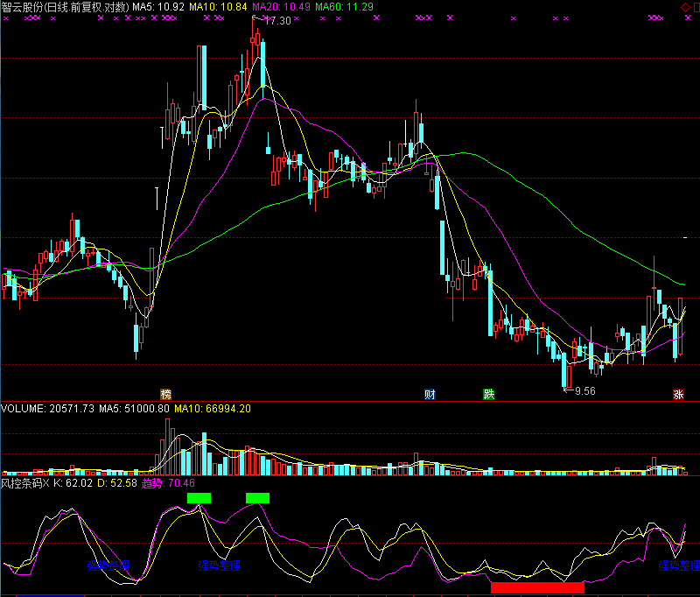This screenshot has width=700, height=597.
Task: Select the MA20: 10.49 moving average label
Action: (281, 7)
